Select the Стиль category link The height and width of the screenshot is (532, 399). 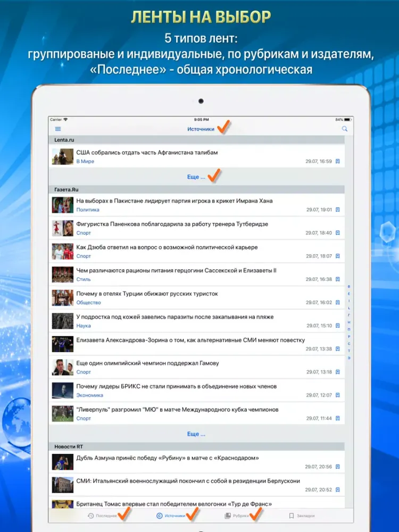click(x=84, y=279)
